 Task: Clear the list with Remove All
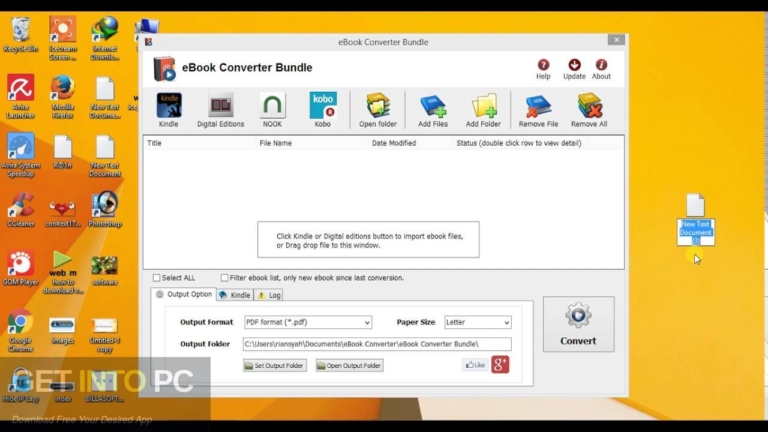click(589, 110)
